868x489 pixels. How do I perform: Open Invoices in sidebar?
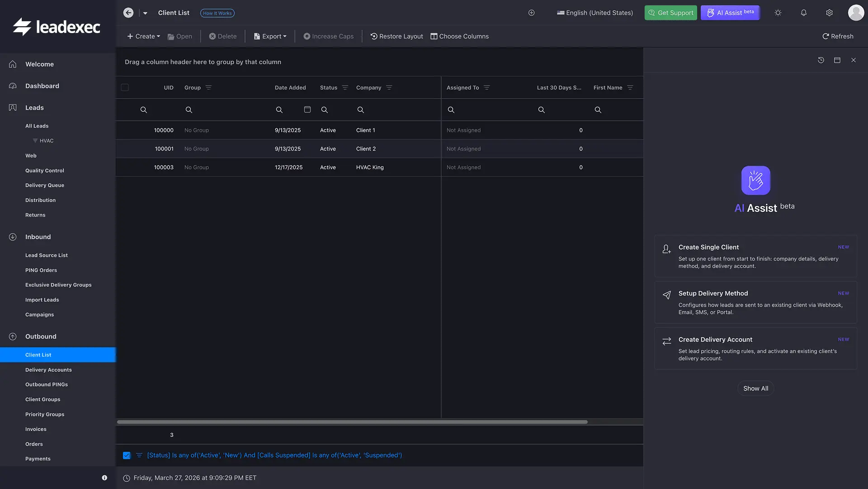[x=36, y=429]
